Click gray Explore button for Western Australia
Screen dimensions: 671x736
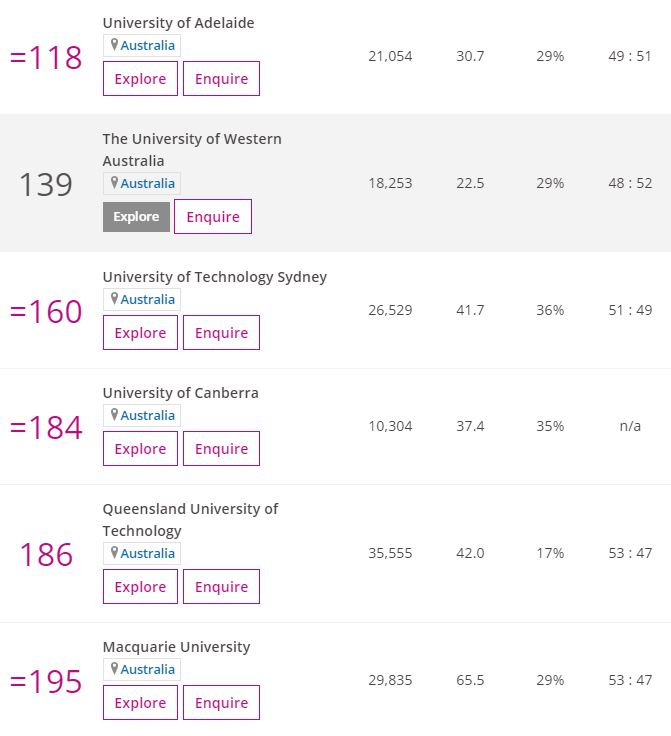point(136,217)
